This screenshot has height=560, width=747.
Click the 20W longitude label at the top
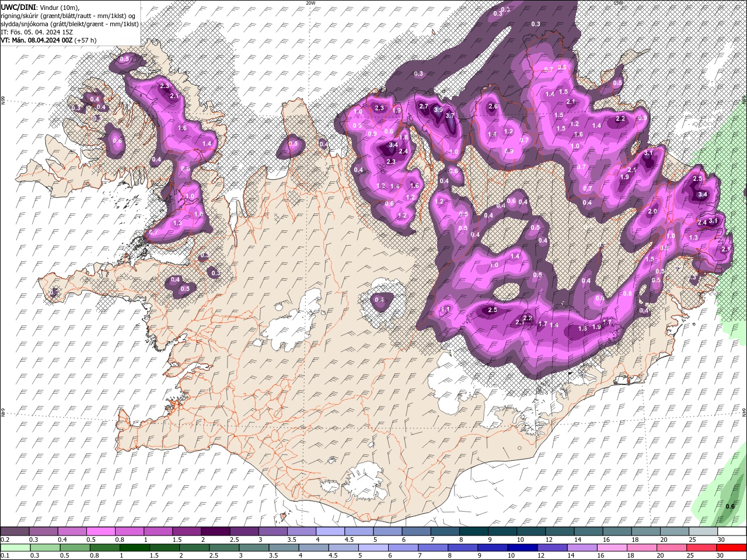(310, 3)
